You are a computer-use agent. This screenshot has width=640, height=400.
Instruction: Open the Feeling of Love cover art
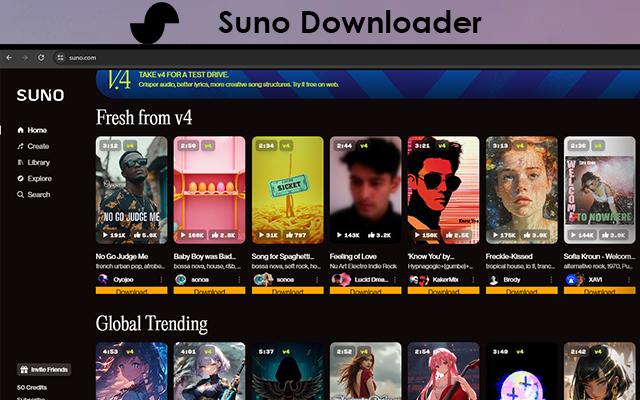(x=365, y=190)
